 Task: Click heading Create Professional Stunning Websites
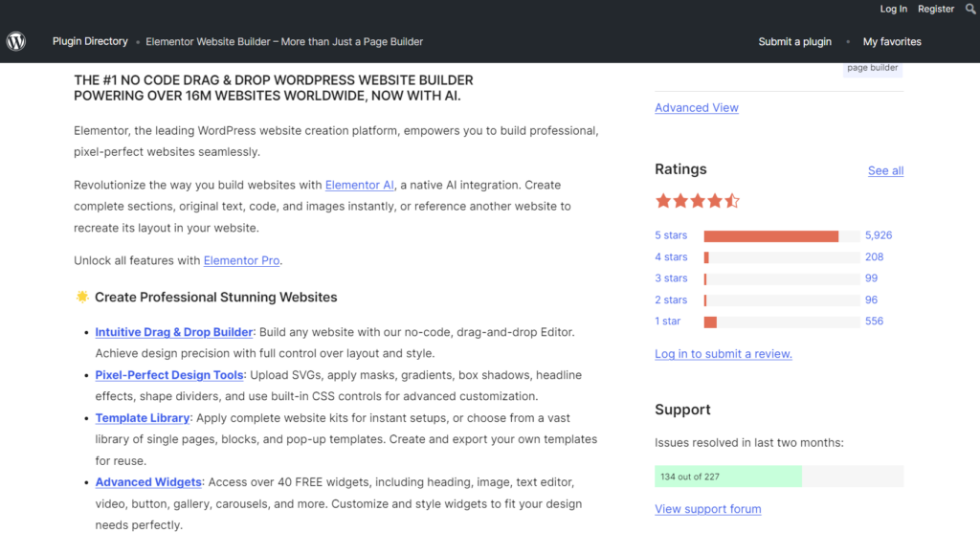215,297
